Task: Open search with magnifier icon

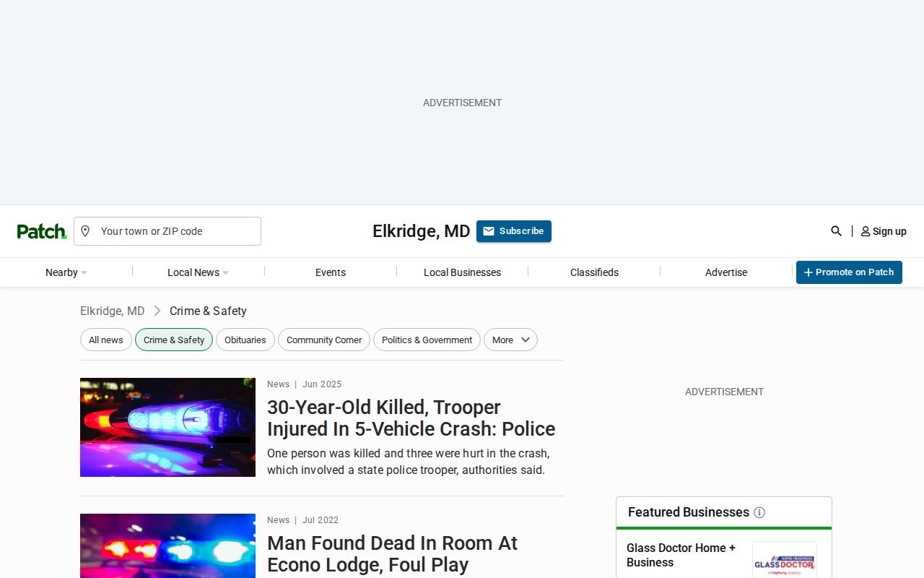Action: point(836,231)
